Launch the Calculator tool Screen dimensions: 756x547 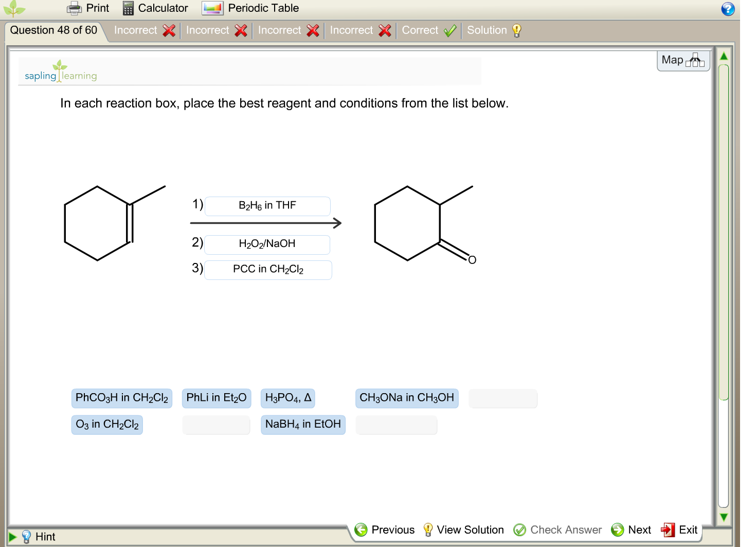pos(155,8)
